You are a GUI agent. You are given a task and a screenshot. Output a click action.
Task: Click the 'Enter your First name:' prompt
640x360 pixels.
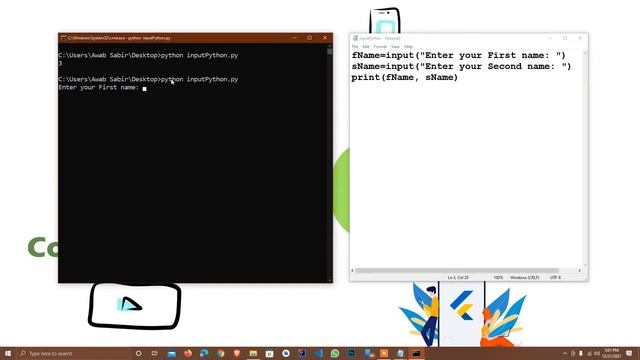(98, 87)
